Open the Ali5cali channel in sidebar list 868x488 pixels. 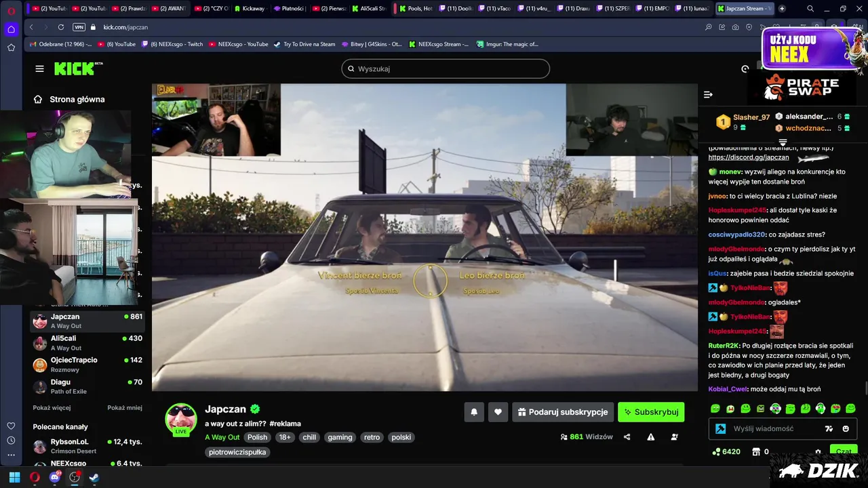coord(87,343)
